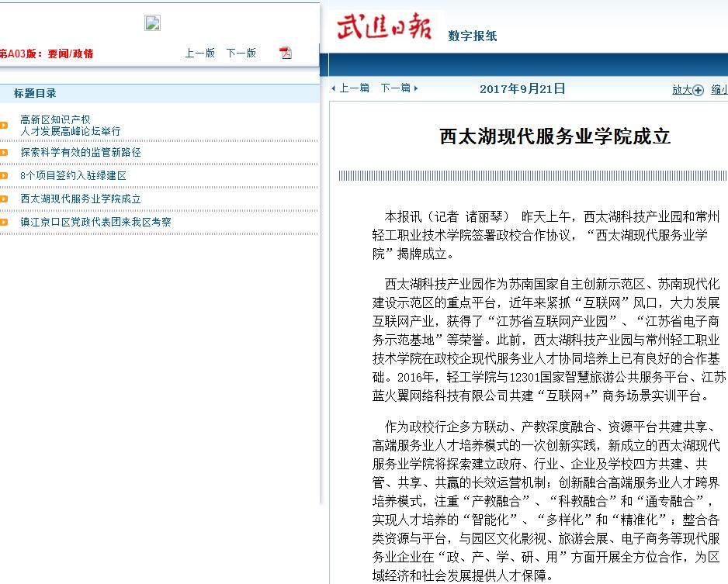Open article 西太湖现代服务业学院成立 in list
Screen dimensions: 728x584
[80, 199]
